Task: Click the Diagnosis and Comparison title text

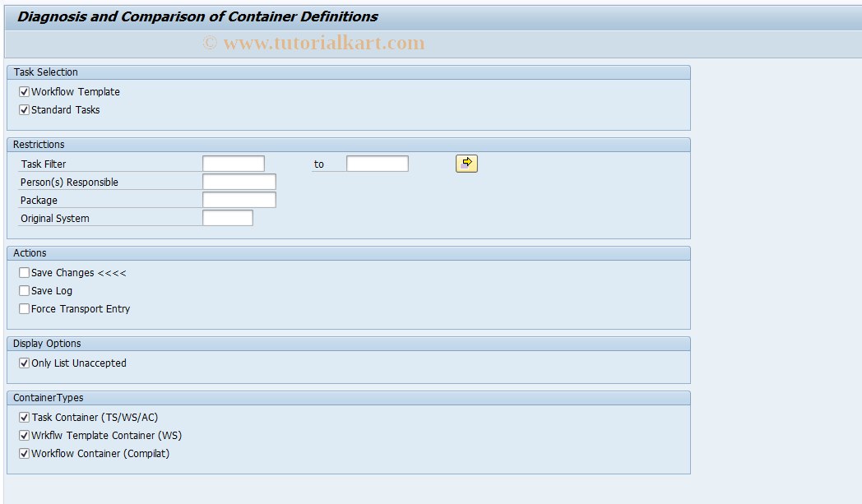Action: coord(198,17)
